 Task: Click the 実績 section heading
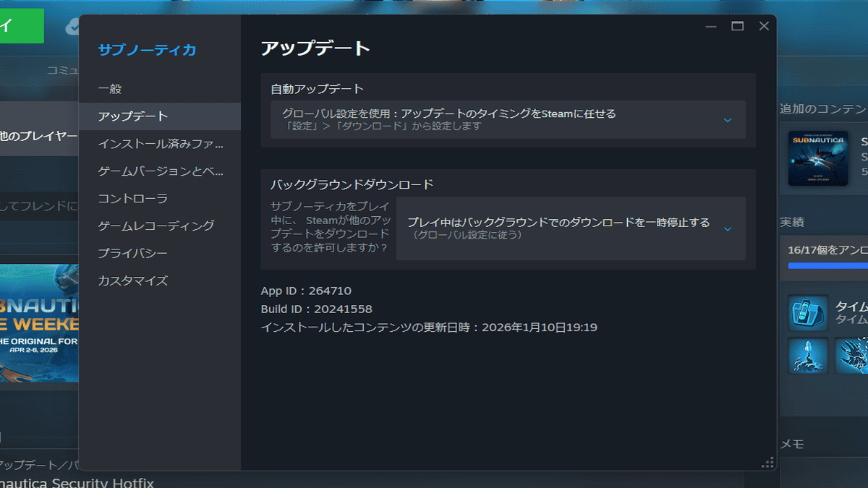coord(792,222)
